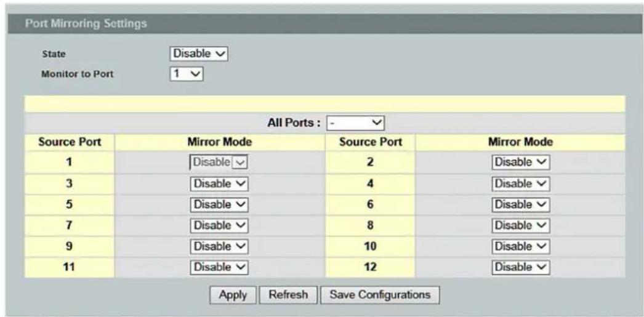Change Mirror Mode for source port 8
644x317 pixels.
pos(520,225)
